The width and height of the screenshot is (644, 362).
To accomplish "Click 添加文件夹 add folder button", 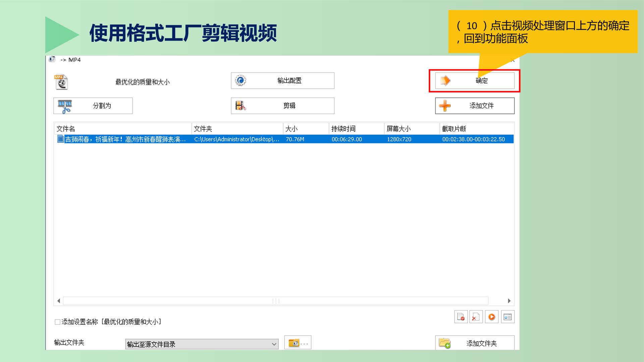I will pos(475,343).
